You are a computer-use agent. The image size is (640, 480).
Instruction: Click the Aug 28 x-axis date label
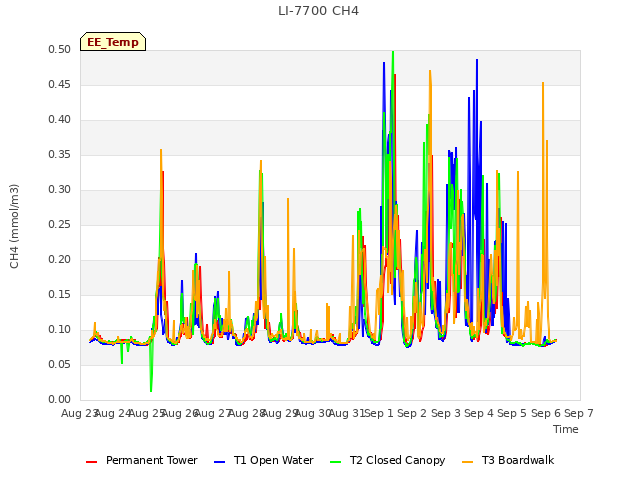point(247,413)
